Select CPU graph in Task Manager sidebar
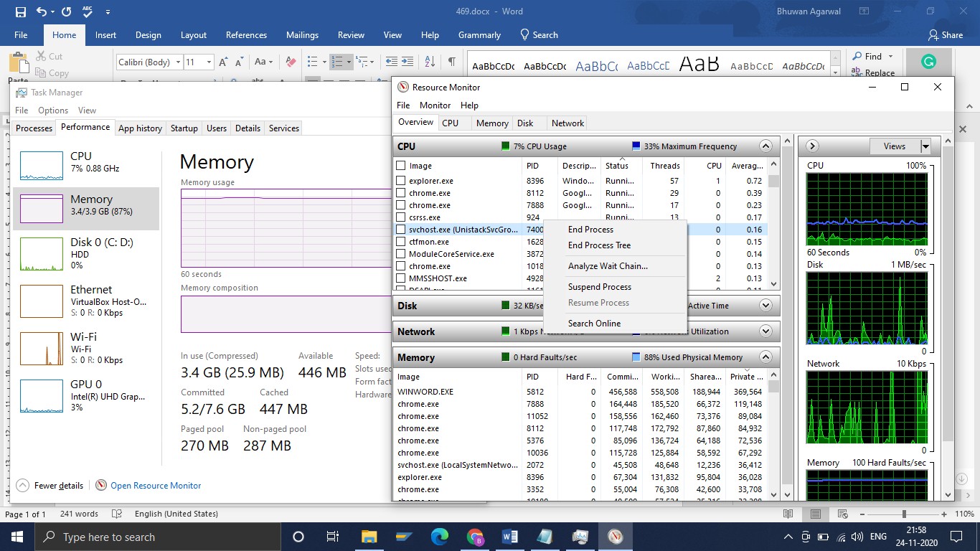The width and height of the screenshot is (980, 551). 86,165
